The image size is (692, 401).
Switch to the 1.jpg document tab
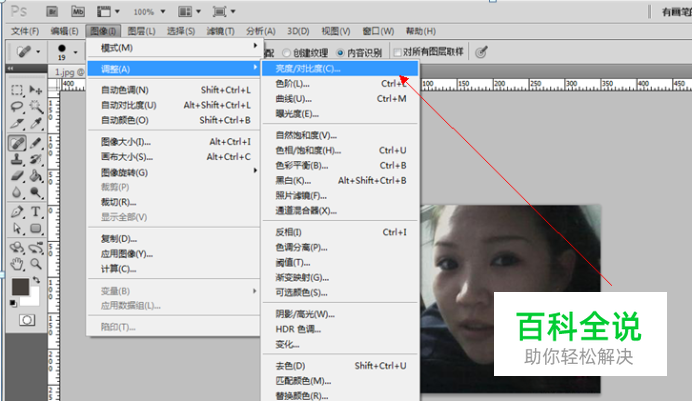coord(68,72)
